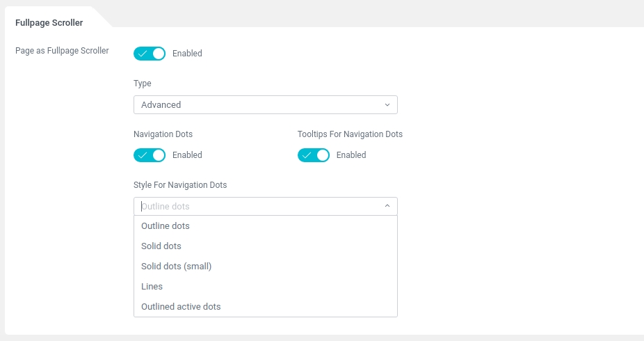The width and height of the screenshot is (644, 341).
Task: Click the Enabled label beside Page as Fullpage Scroller
Action: pyautogui.click(x=187, y=54)
